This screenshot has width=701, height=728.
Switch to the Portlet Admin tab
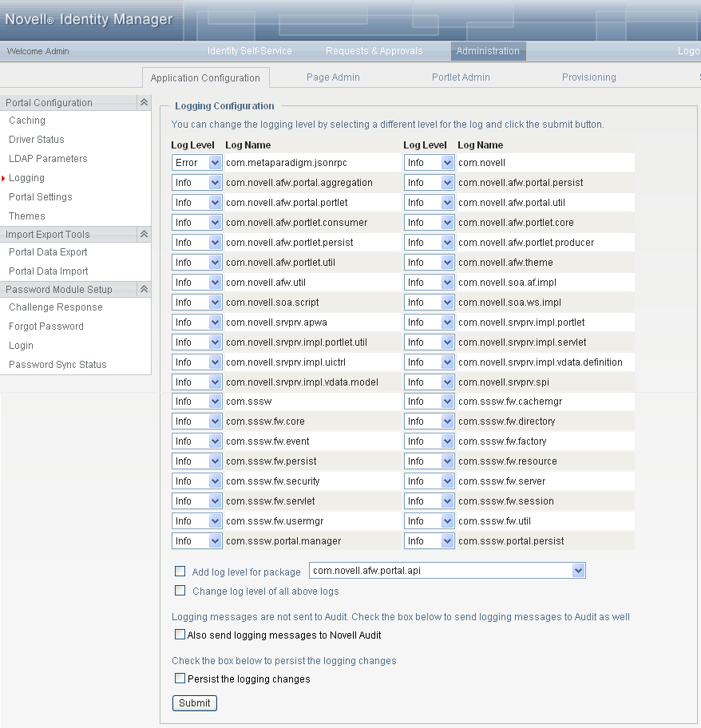point(461,77)
